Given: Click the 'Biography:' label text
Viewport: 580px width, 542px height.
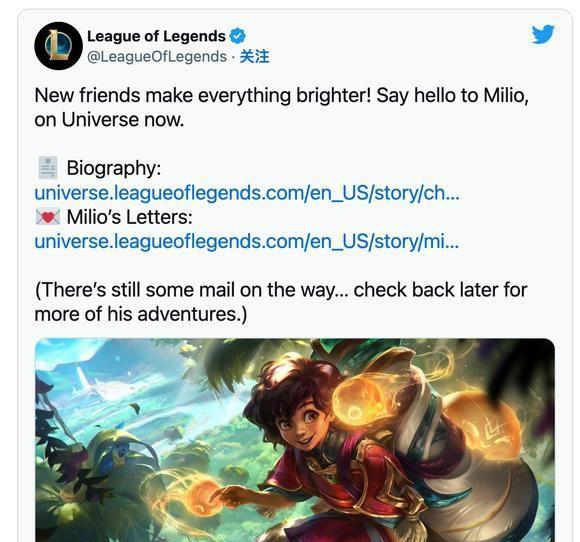Looking at the screenshot, I should tap(114, 168).
